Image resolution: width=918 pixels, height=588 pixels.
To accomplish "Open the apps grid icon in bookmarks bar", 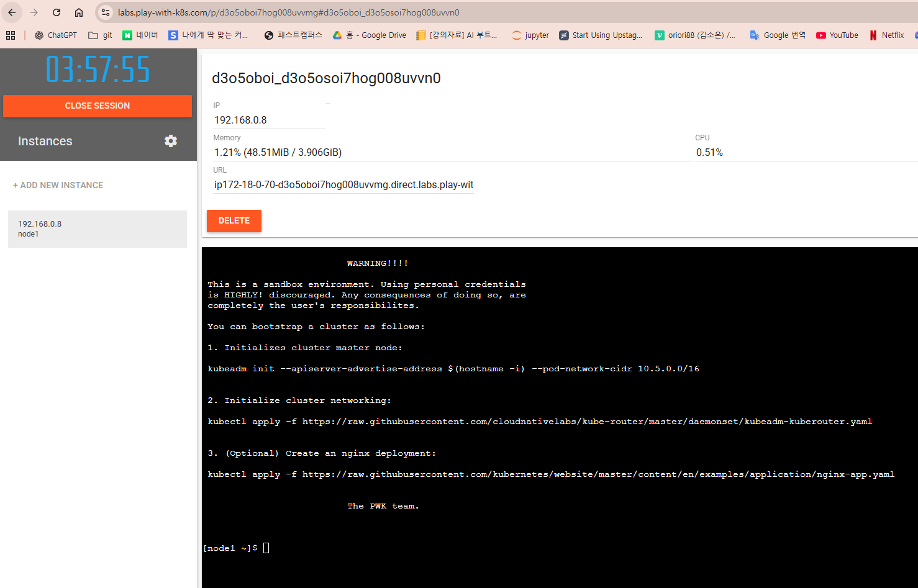I will point(11,35).
